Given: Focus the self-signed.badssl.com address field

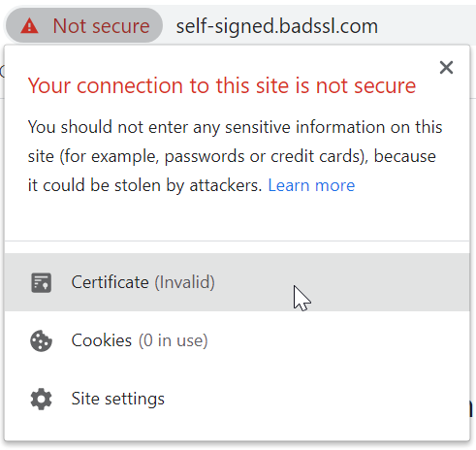Looking at the screenshot, I should pos(276,26).
